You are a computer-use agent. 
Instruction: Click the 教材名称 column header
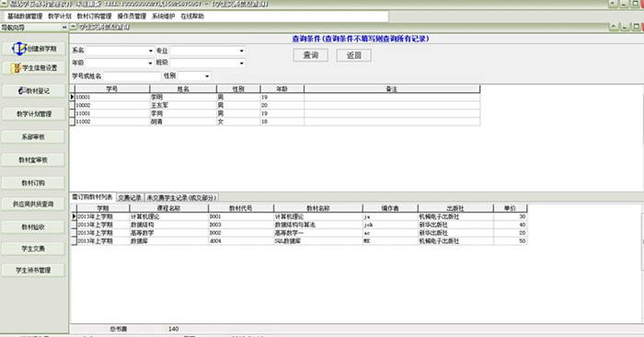tap(318, 208)
